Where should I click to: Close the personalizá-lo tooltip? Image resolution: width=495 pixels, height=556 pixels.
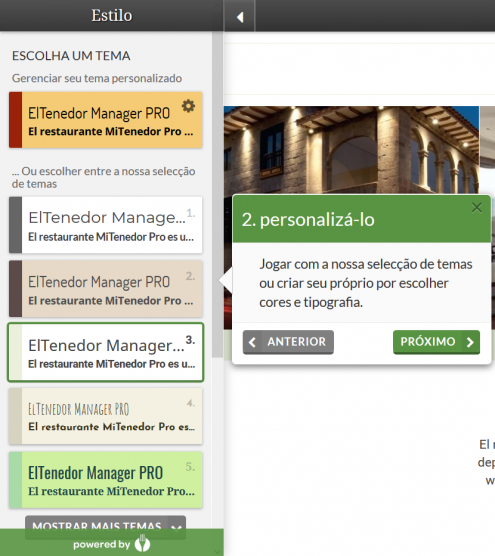[x=477, y=207]
